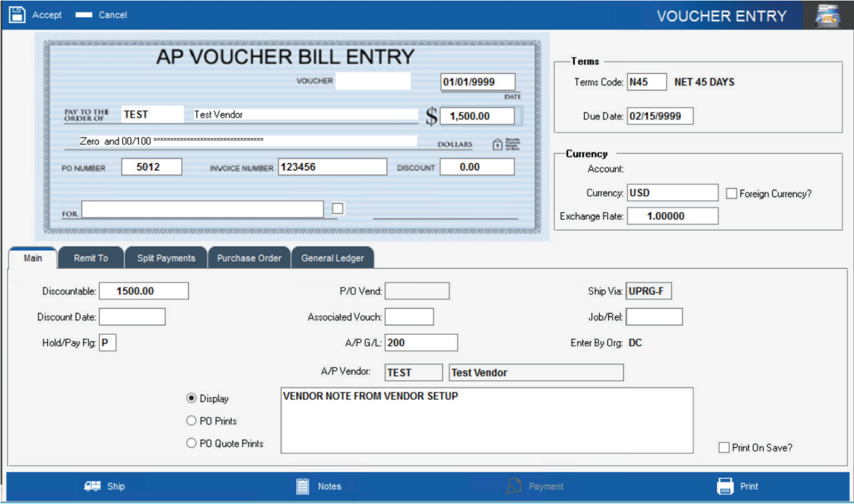This screenshot has width=854, height=504.
Task: Click the Invoice Number field
Action: pos(331,167)
